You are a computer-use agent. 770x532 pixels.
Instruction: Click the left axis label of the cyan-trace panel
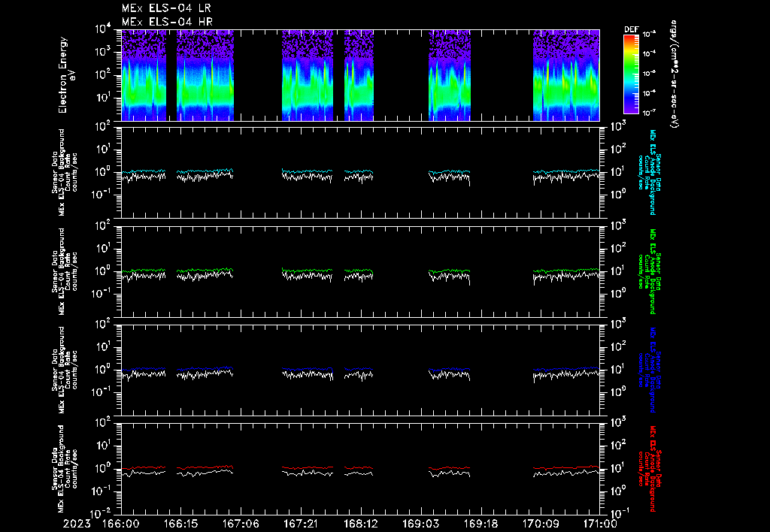65,172
